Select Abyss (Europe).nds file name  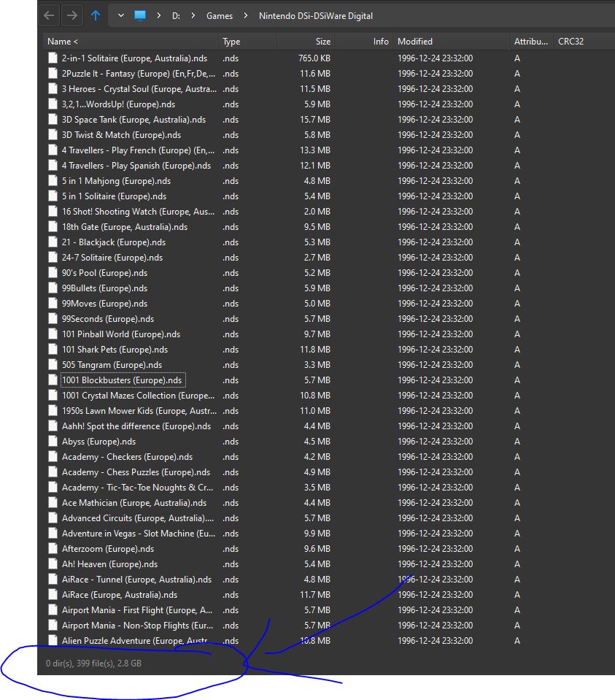(98, 442)
